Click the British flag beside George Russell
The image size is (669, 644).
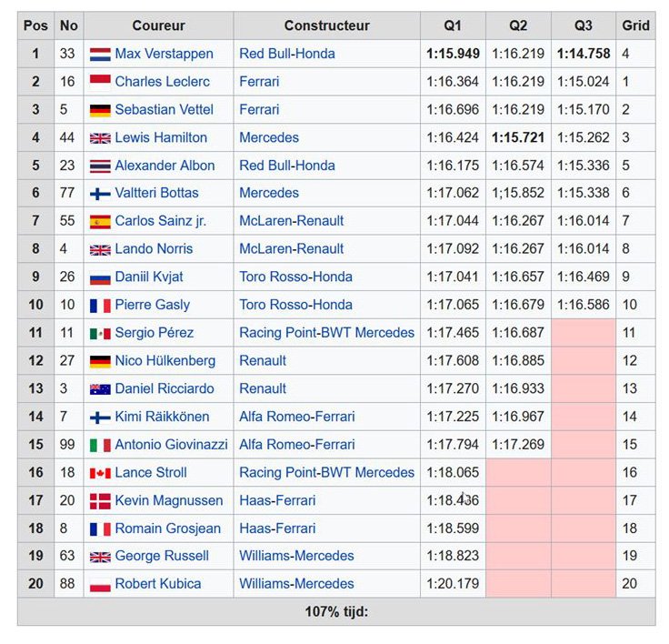click(x=100, y=557)
